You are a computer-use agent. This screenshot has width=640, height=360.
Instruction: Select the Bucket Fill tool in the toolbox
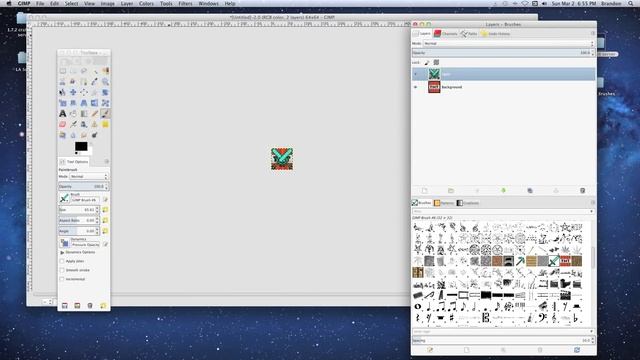point(73,113)
